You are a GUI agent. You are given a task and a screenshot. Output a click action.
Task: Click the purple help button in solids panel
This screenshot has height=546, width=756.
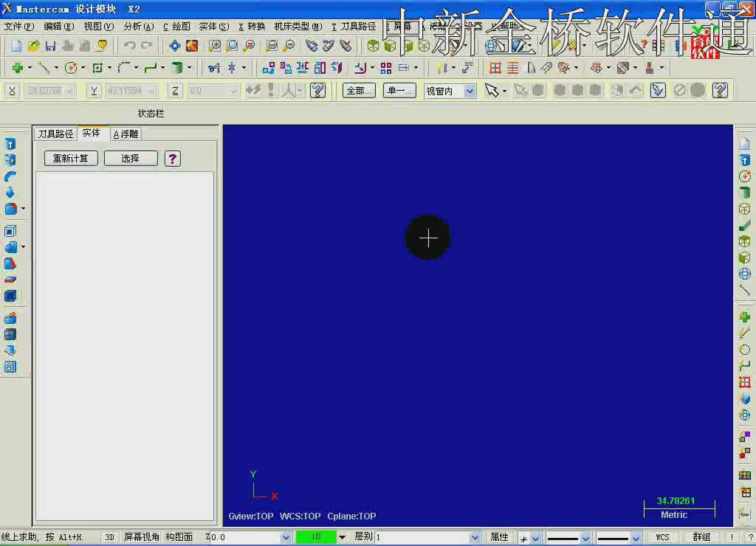click(x=173, y=159)
